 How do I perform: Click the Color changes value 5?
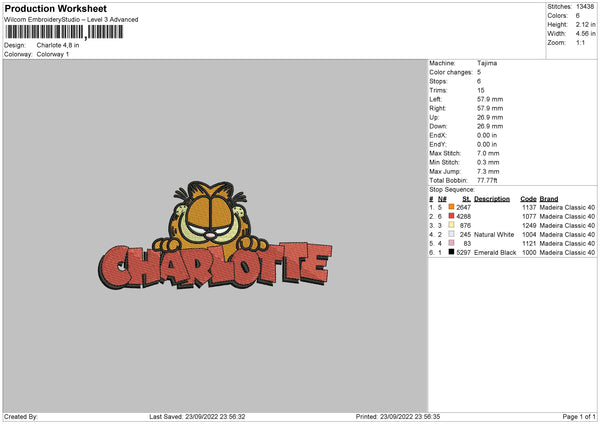point(479,72)
